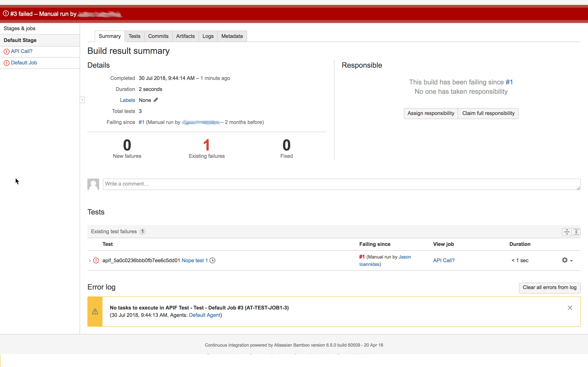Click the red failure icon on the test row
The width and height of the screenshot is (588, 367).
(96, 260)
